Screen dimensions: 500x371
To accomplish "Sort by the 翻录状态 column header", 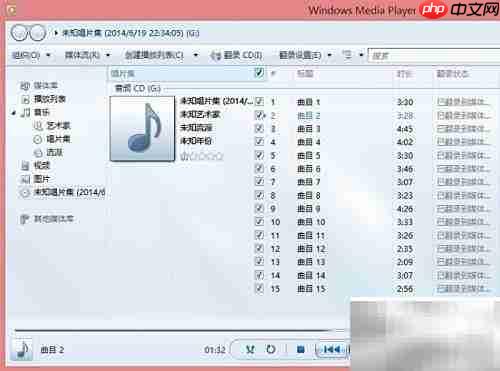I will click(x=452, y=73).
